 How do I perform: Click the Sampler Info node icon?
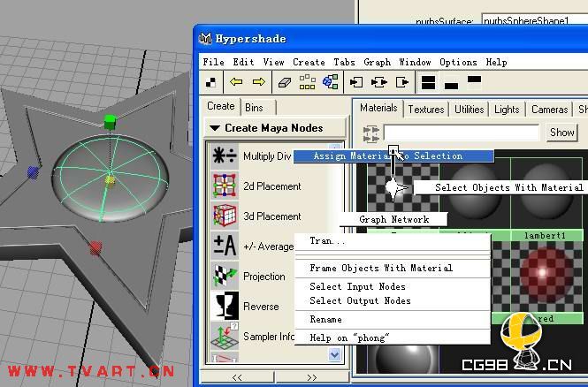tap(225, 336)
